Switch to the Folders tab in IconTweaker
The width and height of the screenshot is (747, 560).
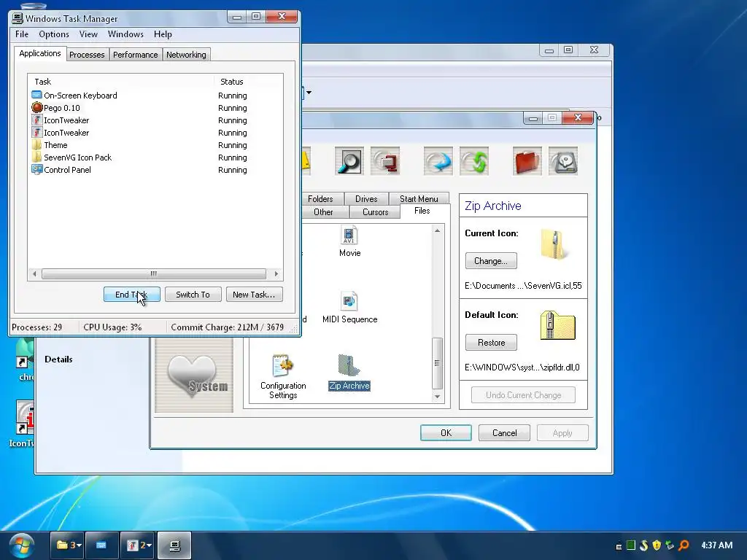[320, 198]
